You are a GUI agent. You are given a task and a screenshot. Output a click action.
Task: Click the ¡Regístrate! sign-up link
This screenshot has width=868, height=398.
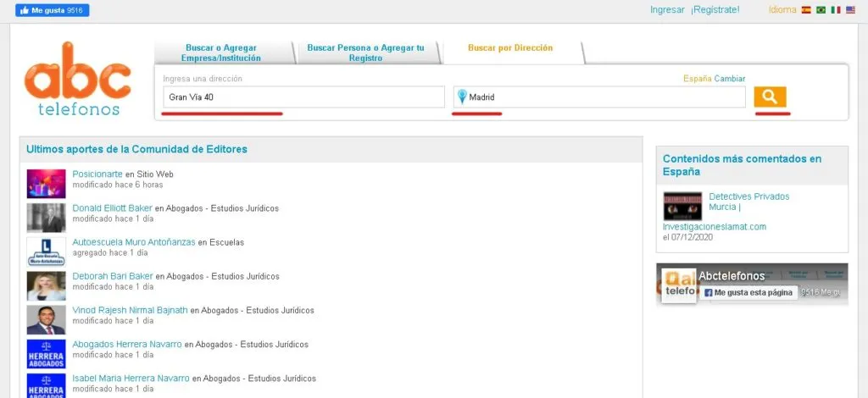(715, 10)
